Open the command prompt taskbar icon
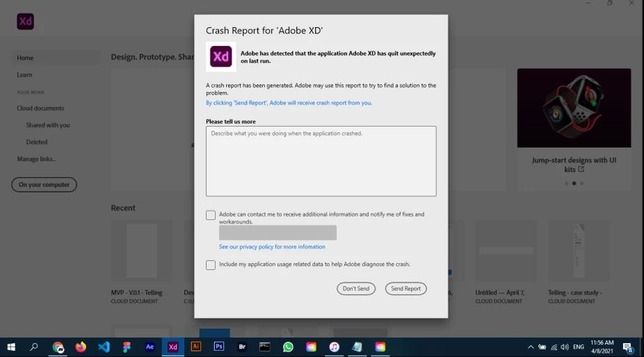 pyautogui.click(x=265, y=347)
